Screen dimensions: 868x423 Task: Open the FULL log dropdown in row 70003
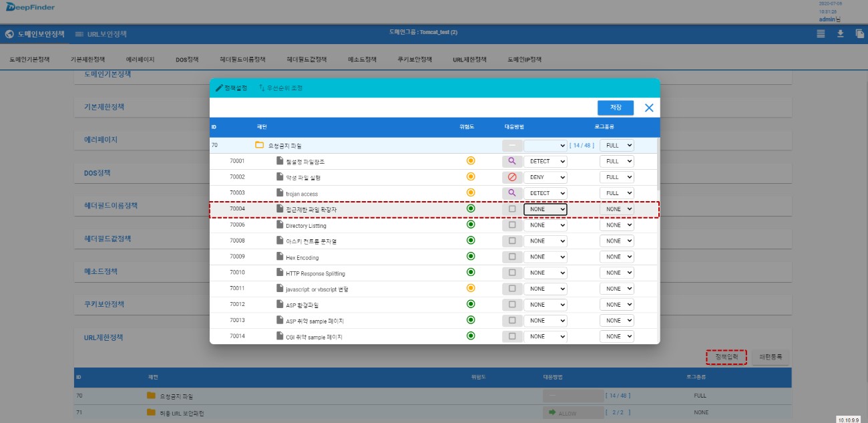(617, 193)
